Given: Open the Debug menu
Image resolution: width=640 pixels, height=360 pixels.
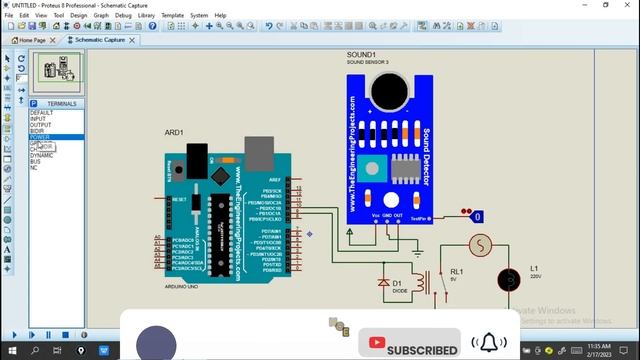Looking at the screenshot, I should coord(123,16).
